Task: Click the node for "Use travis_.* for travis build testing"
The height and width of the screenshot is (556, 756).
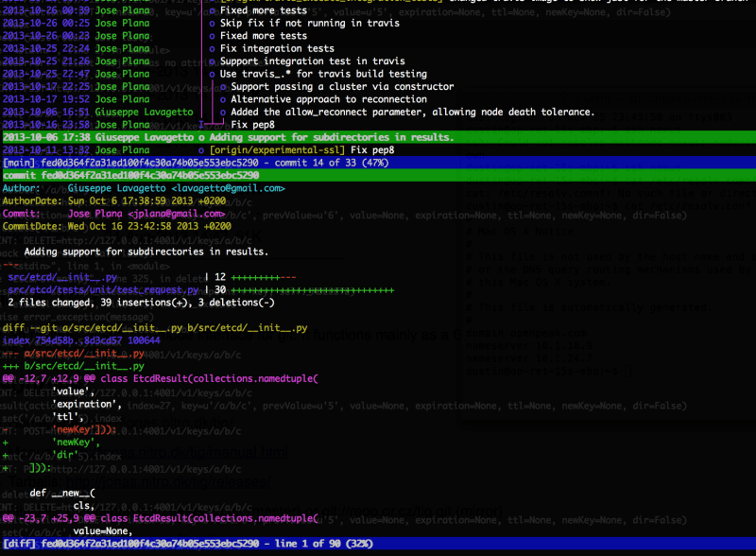Action: [x=212, y=73]
